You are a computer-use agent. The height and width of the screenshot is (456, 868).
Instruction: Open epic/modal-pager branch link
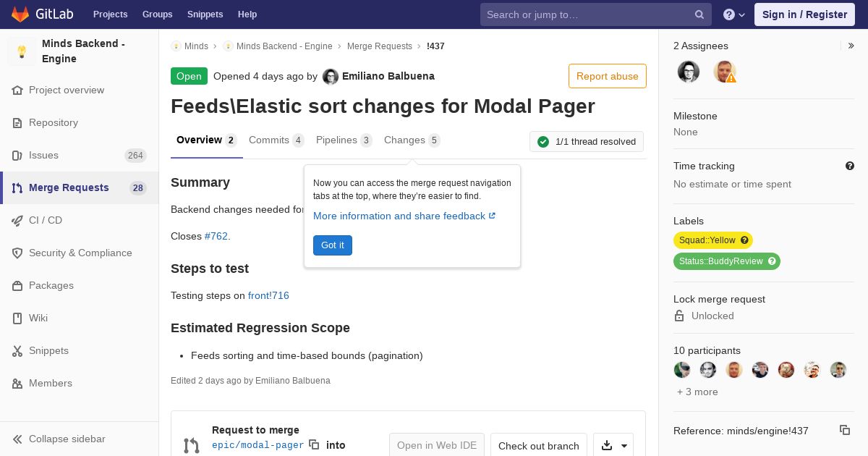click(x=258, y=445)
